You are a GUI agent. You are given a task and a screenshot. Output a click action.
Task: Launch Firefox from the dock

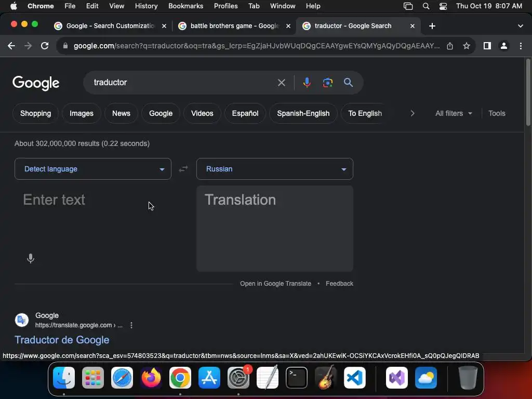(151, 378)
